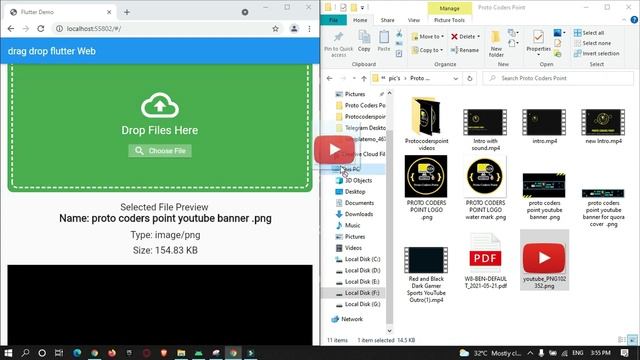Create a New folder
This screenshot has width=640, height=360.
pos(496,44)
